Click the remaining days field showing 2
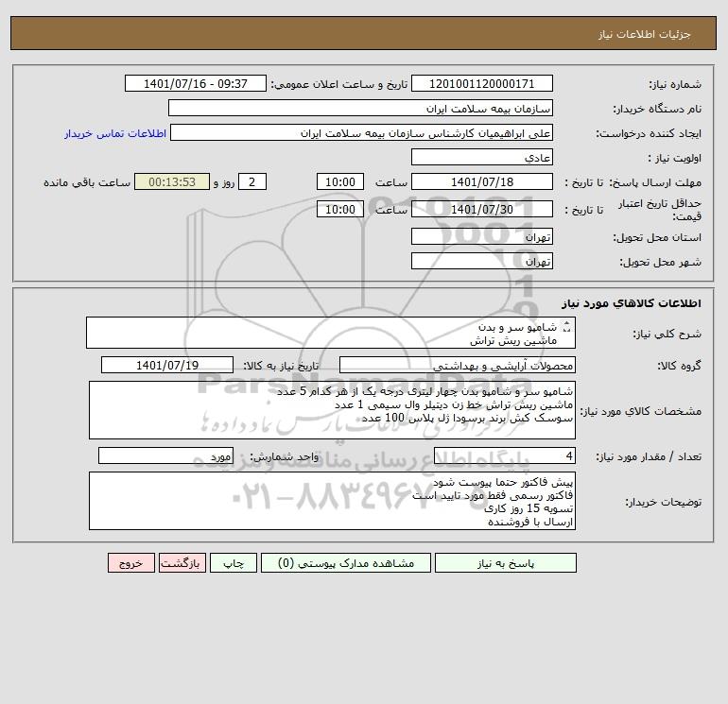Screen dimensions: 728x704 (252, 182)
